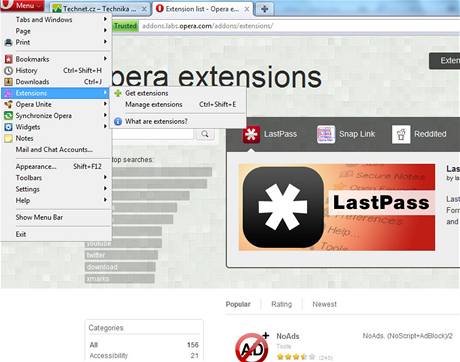Click the Reddited extension icon
Image resolution: width=460 pixels, height=362 pixels.
coord(401,134)
